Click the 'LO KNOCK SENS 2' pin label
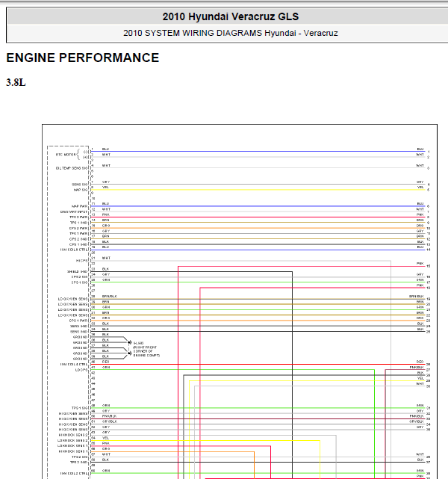 72,440
